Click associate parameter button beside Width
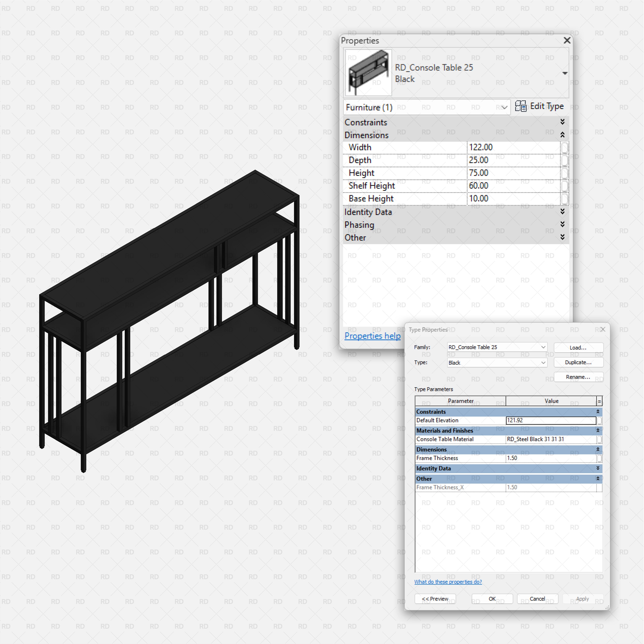 click(565, 147)
